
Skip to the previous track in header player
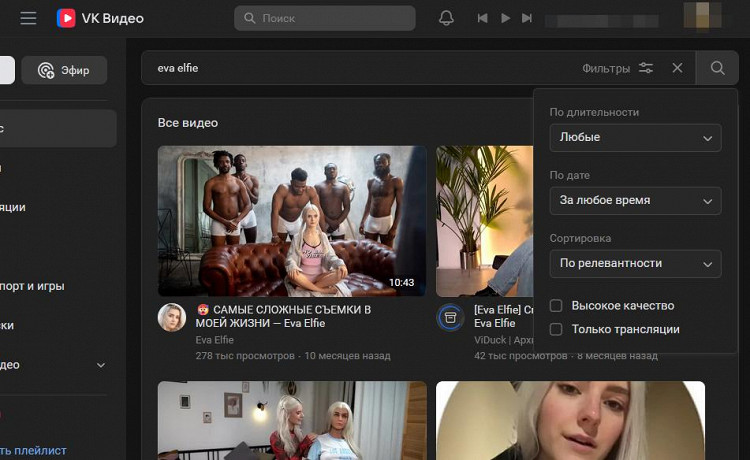coord(483,18)
